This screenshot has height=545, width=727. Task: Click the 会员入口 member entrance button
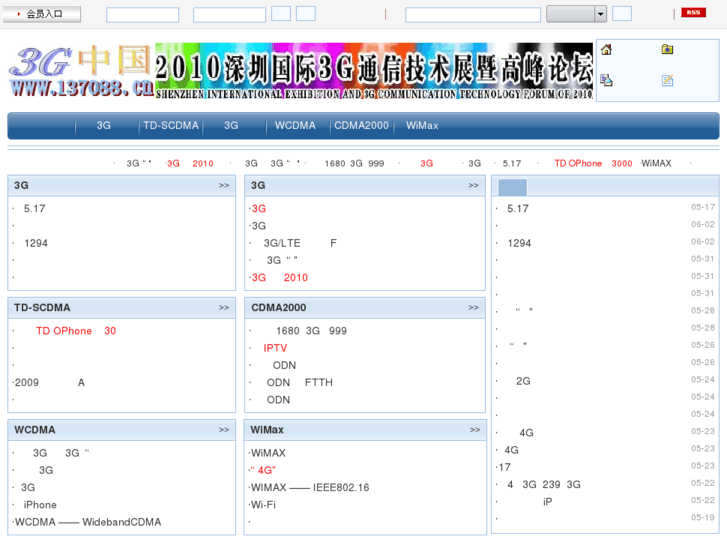click(x=42, y=14)
